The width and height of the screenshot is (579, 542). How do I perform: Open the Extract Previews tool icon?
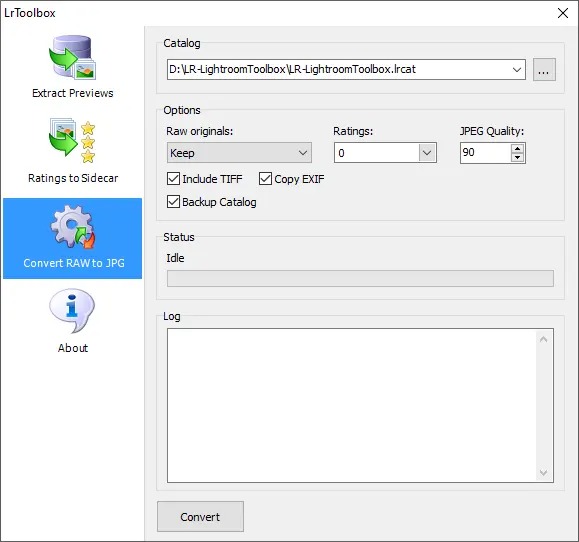tap(72, 57)
